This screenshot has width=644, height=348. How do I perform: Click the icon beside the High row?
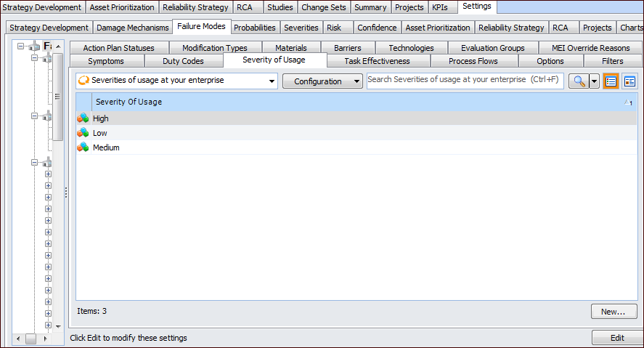coord(83,118)
